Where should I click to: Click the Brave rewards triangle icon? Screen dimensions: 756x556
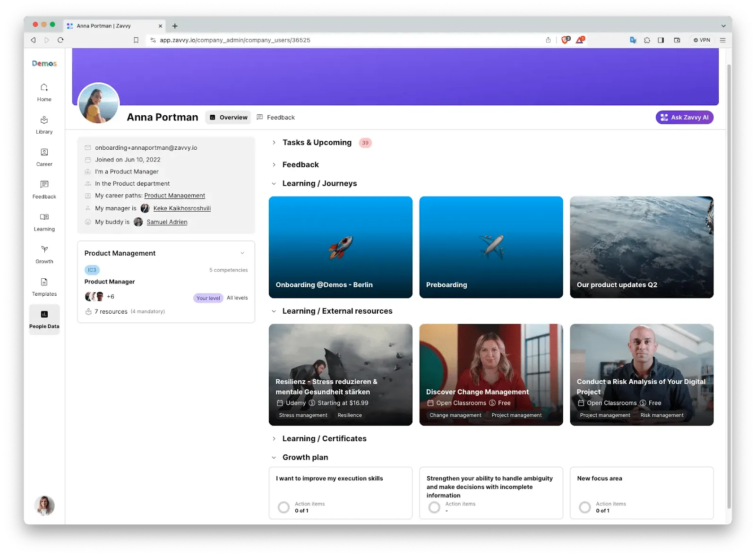pos(580,40)
